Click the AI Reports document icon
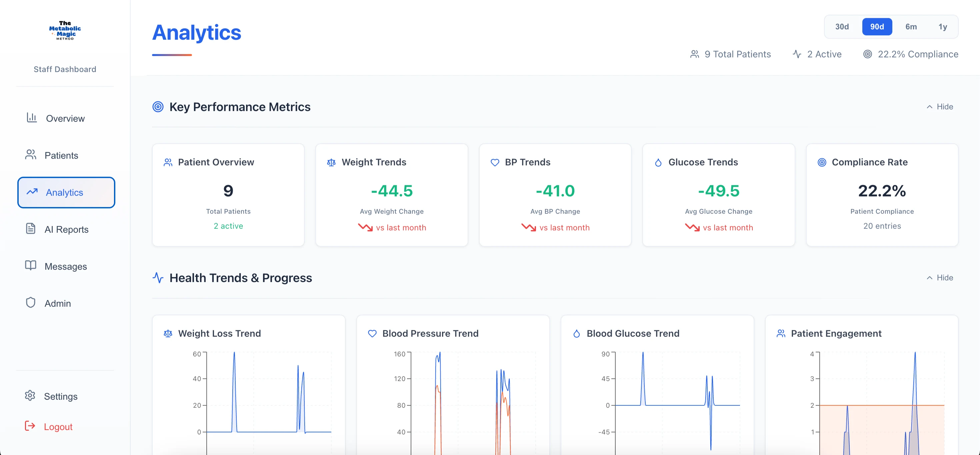 click(x=30, y=229)
